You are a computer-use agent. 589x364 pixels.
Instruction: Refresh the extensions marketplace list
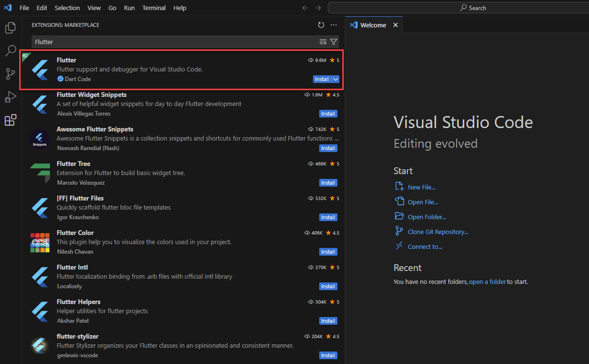(x=321, y=25)
